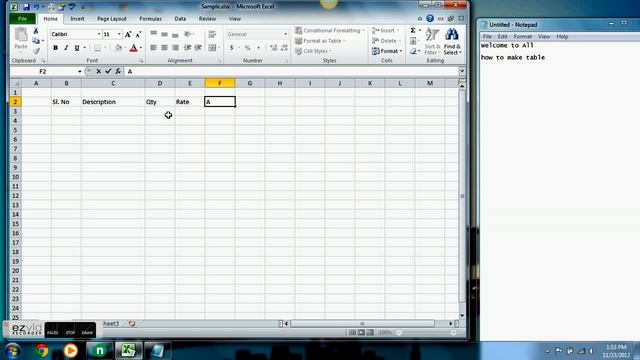Image resolution: width=640 pixels, height=360 pixels.
Task: Click the Decrease Decimal icon
Action: (x=284, y=48)
